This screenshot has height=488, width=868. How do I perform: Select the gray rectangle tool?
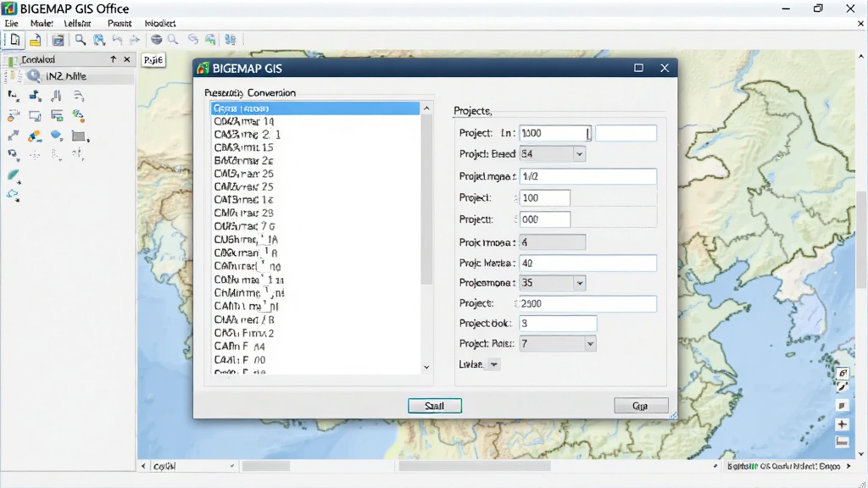79,136
